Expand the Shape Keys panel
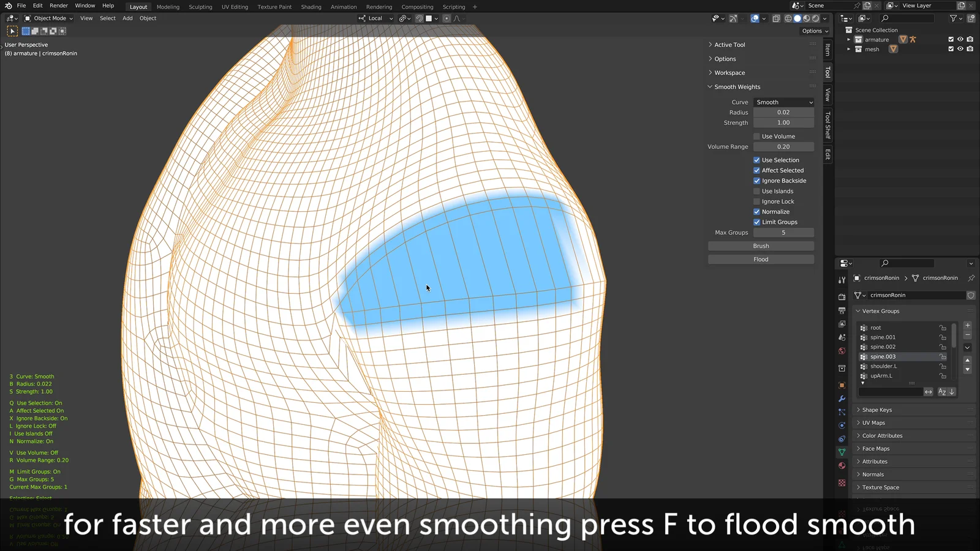 point(877,410)
